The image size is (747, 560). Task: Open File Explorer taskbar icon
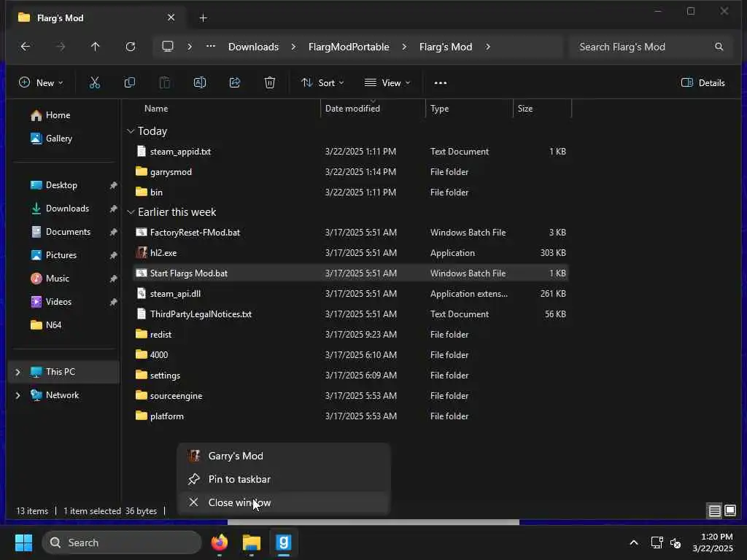click(252, 542)
